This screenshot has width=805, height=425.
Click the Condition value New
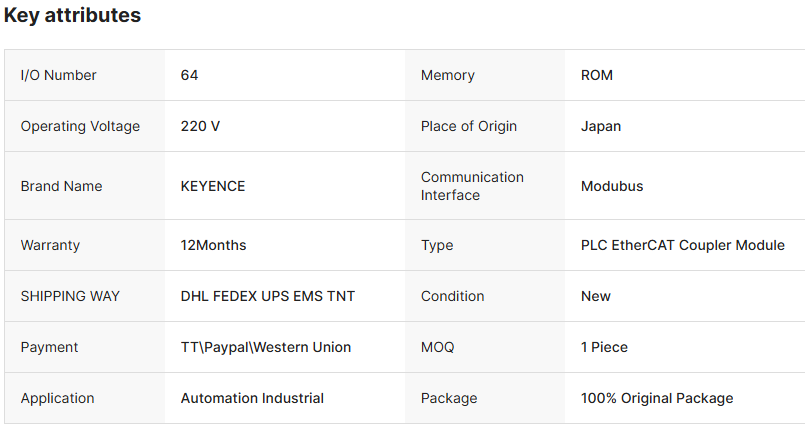tap(596, 296)
